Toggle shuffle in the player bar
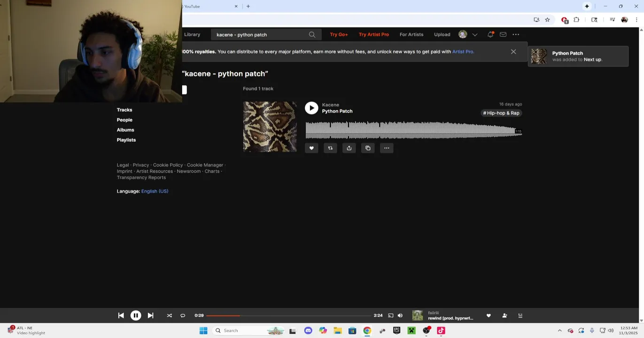The image size is (644, 338). 169,315
